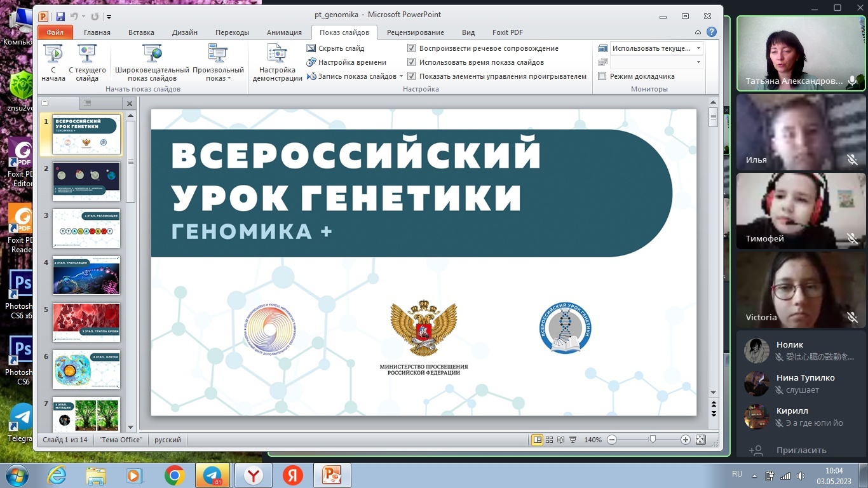868x488 pixels.
Task: Go to next slide arrows on scrollbar
Action: pyautogui.click(x=713, y=414)
